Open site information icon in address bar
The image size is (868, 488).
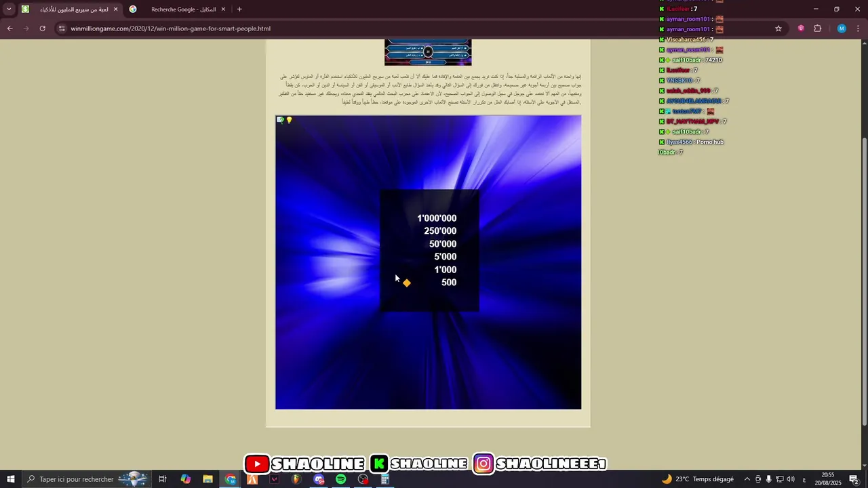pos(62,28)
